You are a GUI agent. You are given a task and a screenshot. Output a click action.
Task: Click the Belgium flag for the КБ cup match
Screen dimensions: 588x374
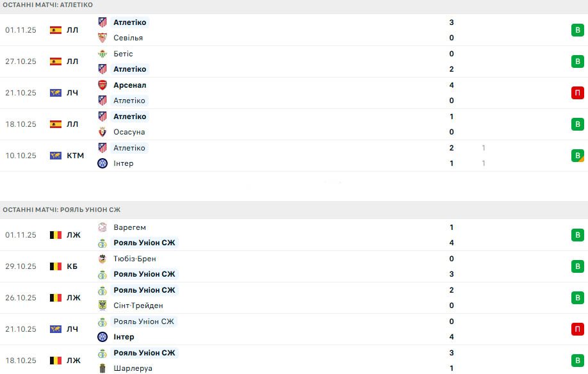click(56, 266)
